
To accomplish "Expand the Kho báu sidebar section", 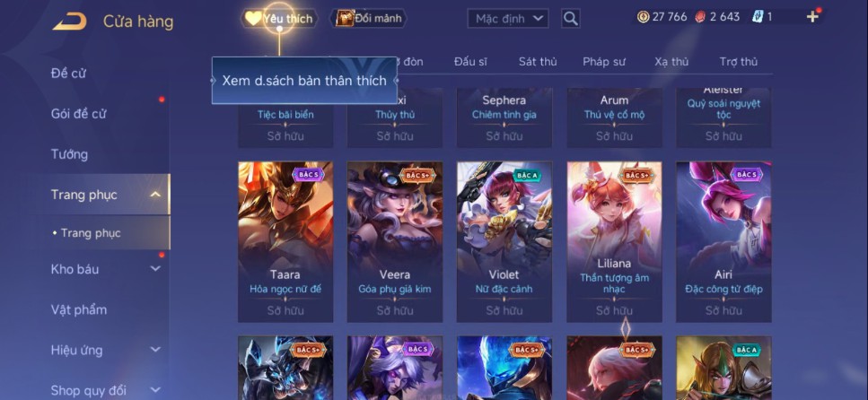I will (155, 269).
